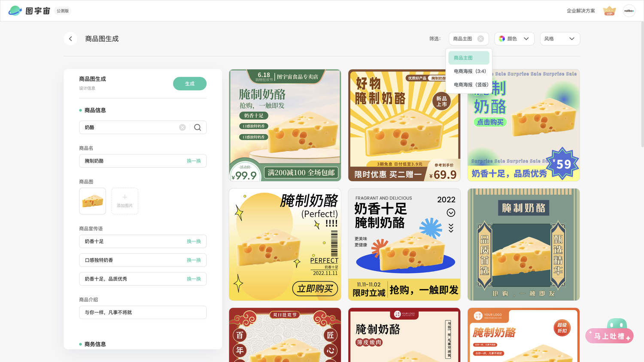Open the VIP crown icon
This screenshot has height=362, width=644.
(609, 11)
